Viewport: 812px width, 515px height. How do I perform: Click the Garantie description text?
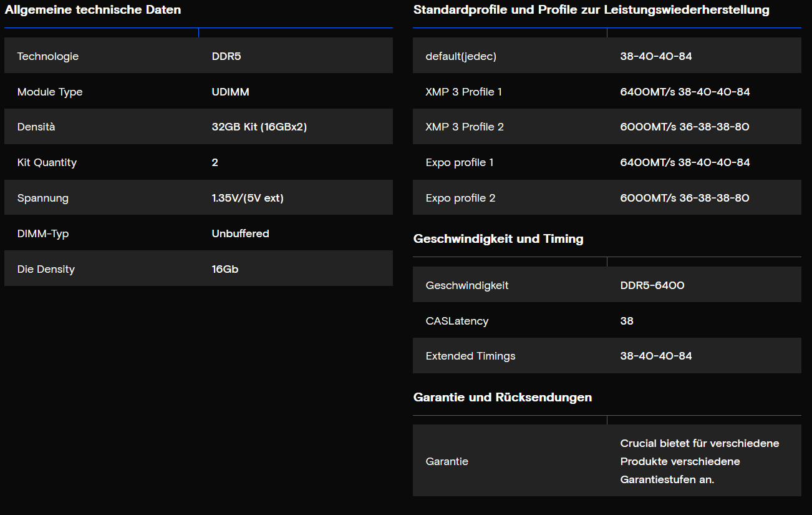coord(699,461)
